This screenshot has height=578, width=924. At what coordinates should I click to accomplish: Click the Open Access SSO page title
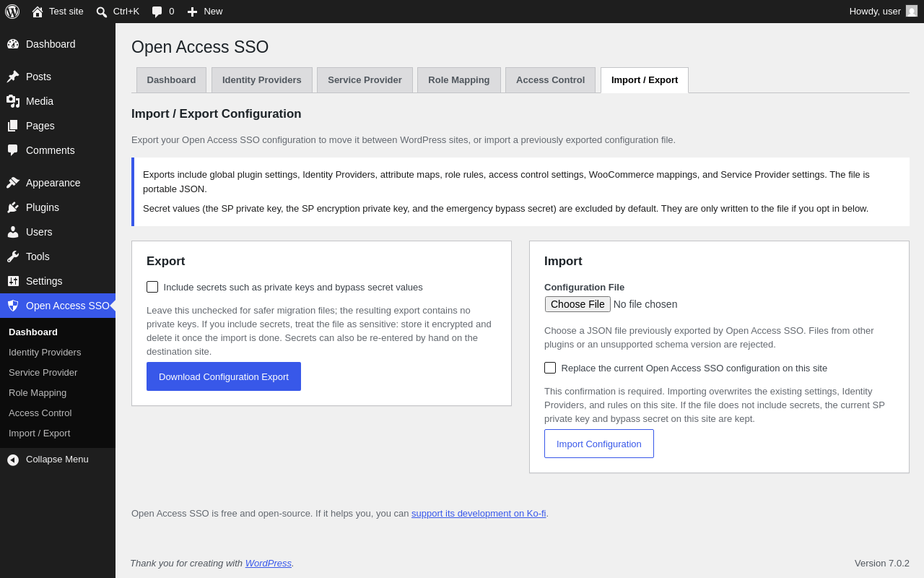[x=200, y=47]
